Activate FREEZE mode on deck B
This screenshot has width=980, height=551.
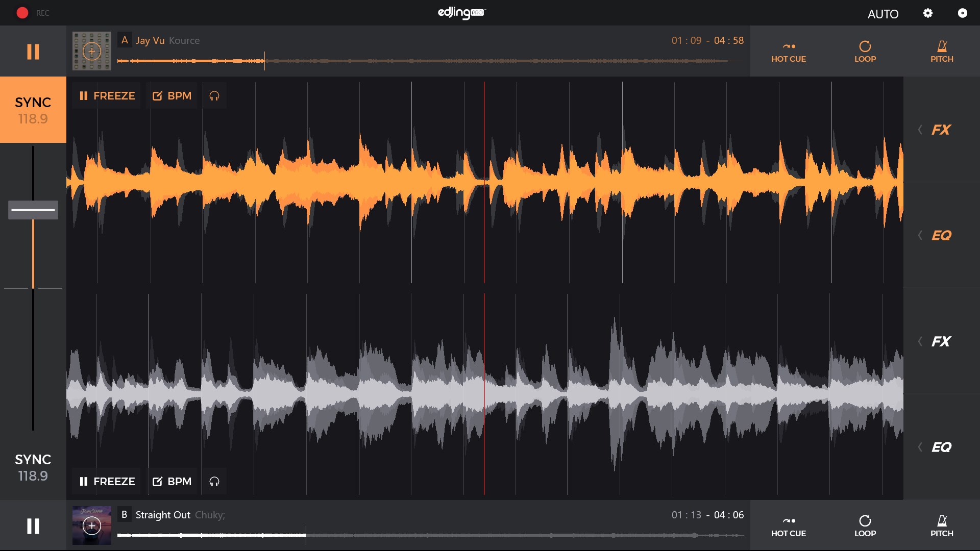pyautogui.click(x=106, y=481)
